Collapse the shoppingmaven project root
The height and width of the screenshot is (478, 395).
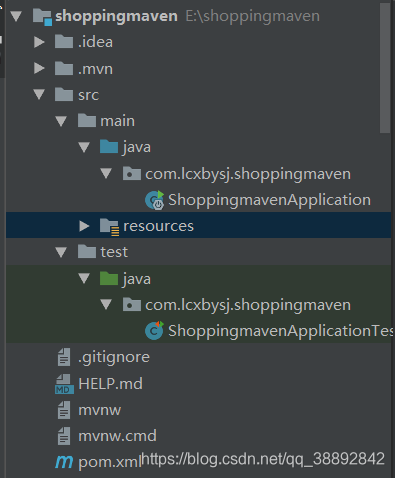pos(16,16)
